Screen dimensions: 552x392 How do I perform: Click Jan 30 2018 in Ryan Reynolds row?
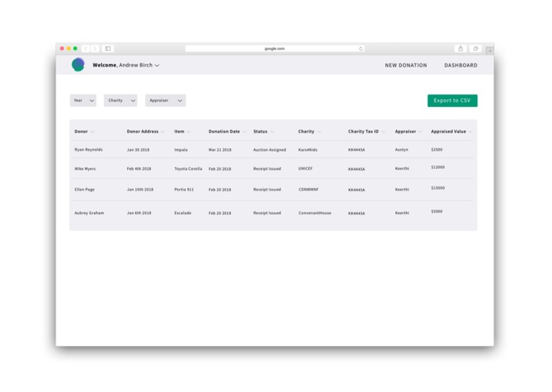pyautogui.click(x=138, y=150)
